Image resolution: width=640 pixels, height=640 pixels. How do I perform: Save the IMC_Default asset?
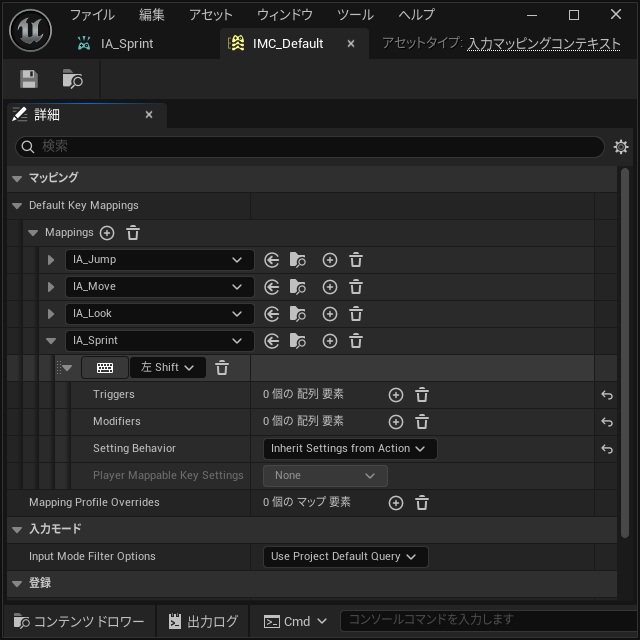tap(29, 79)
